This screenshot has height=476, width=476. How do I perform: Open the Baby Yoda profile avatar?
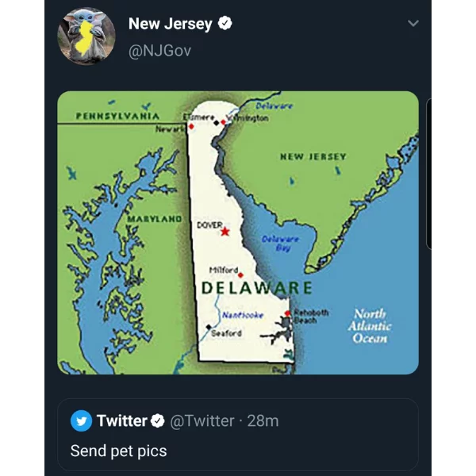click(x=86, y=36)
